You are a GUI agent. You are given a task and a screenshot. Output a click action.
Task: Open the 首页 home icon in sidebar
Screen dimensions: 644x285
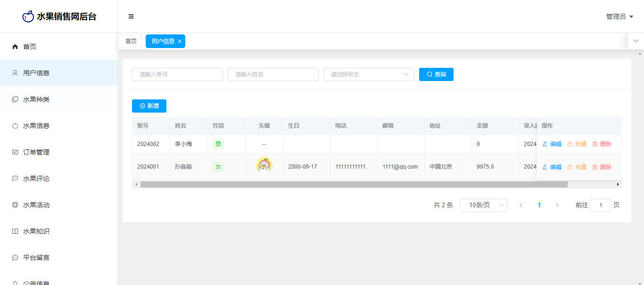click(x=15, y=47)
